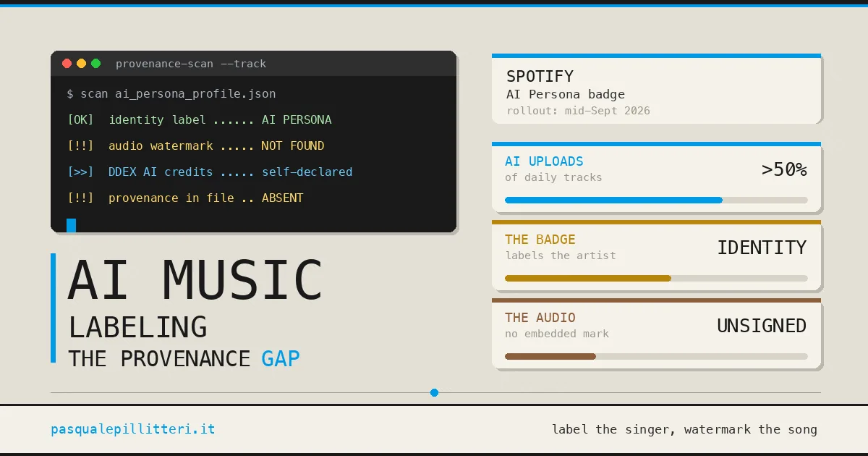Screen dimensions: 868x456
Task: Click the 'NOT FOUND' result value
Action: coord(293,145)
